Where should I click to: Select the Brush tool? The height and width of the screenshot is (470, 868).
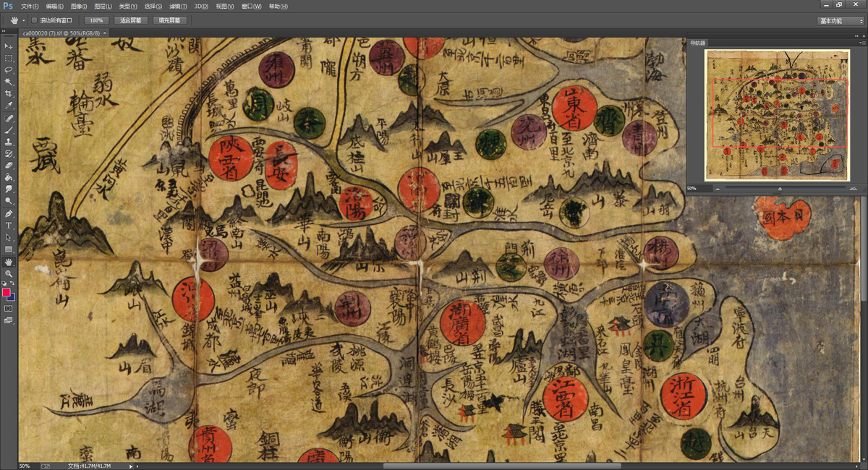9,130
